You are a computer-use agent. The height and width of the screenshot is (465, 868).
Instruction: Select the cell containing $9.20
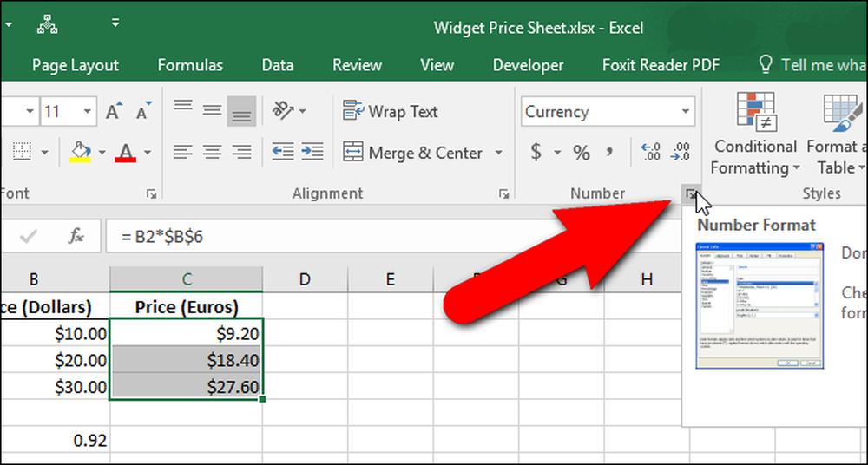tap(186, 332)
